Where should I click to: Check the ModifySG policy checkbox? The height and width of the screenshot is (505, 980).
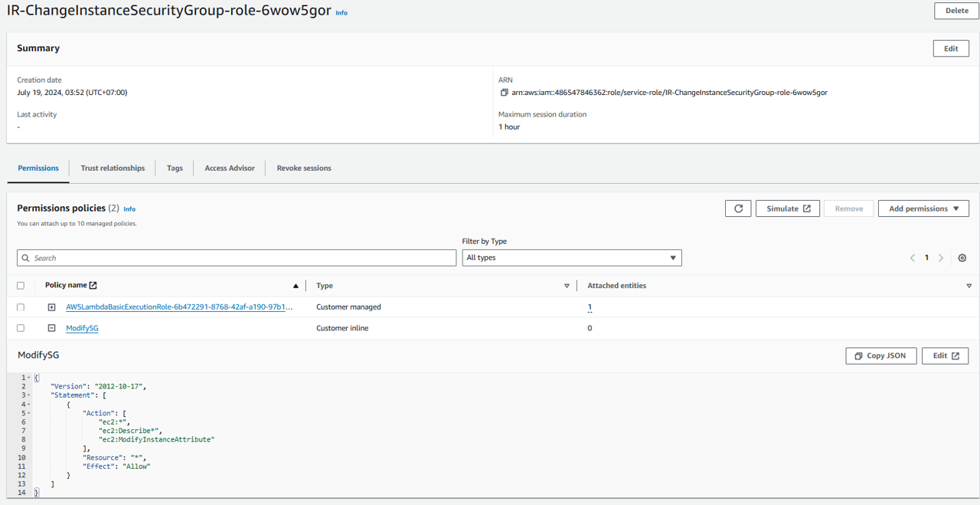pos(21,328)
